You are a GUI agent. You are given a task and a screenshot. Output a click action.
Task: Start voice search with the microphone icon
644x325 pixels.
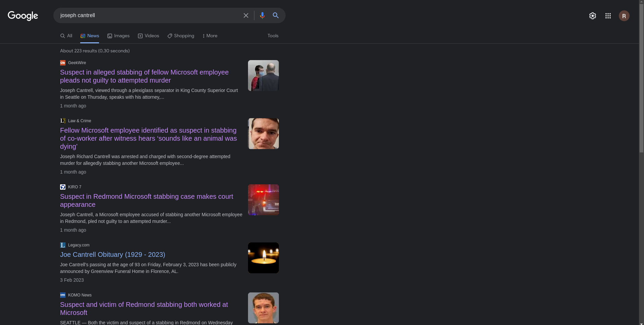point(262,15)
